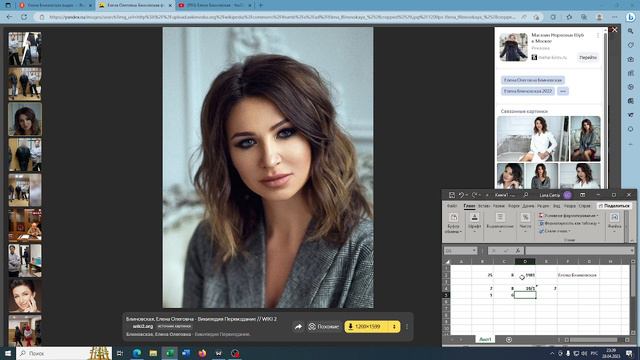
Task: Click the first blue tag chip under the ad
Action: click(x=533, y=80)
